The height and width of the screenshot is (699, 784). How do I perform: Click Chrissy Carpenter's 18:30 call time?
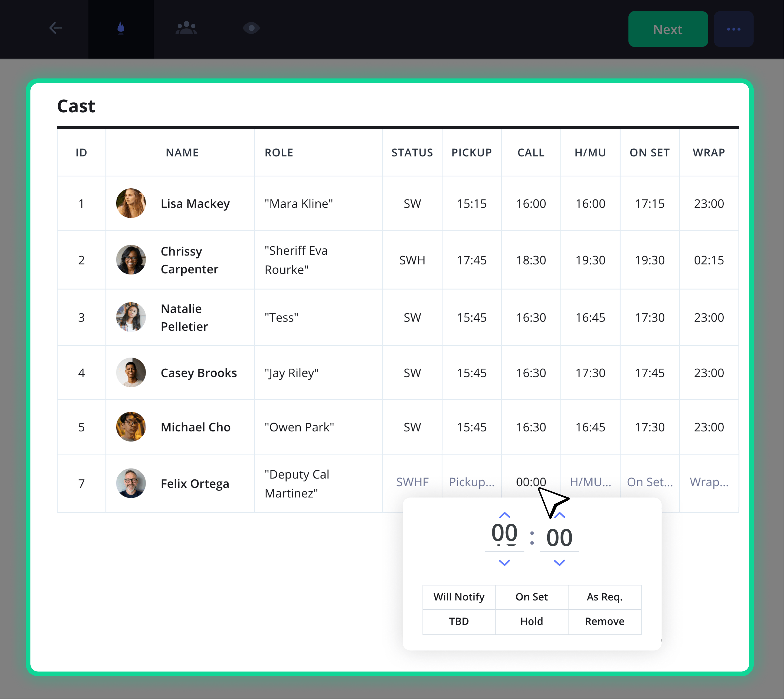point(531,260)
